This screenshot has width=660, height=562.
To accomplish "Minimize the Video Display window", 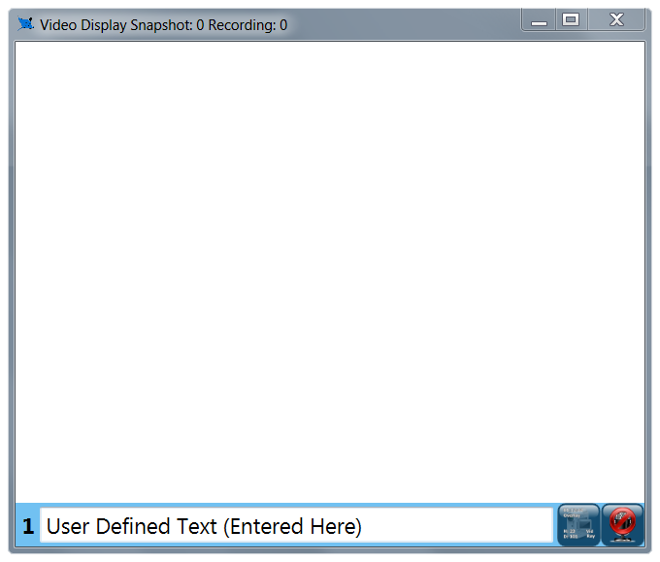I will click(539, 20).
